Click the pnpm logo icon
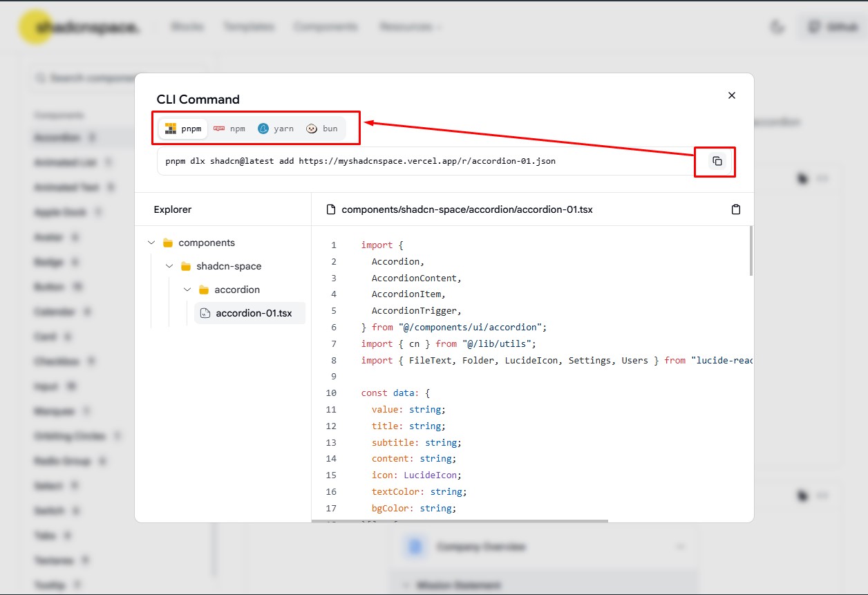868x595 pixels. pyautogui.click(x=171, y=129)
